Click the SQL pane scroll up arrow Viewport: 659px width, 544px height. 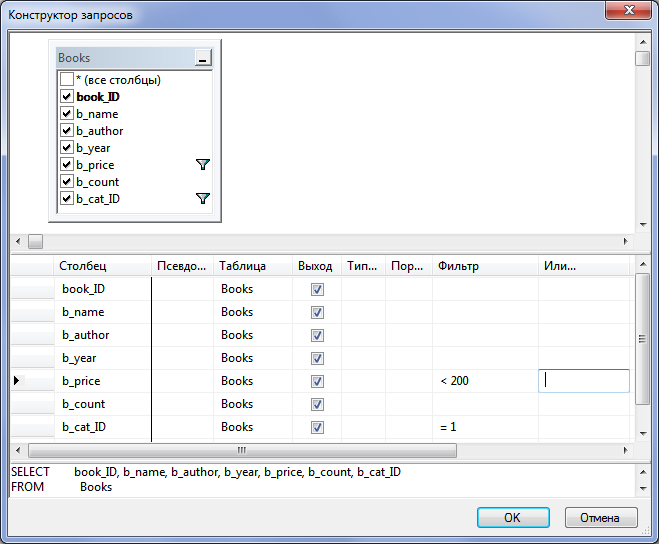[x=643, y=472]
